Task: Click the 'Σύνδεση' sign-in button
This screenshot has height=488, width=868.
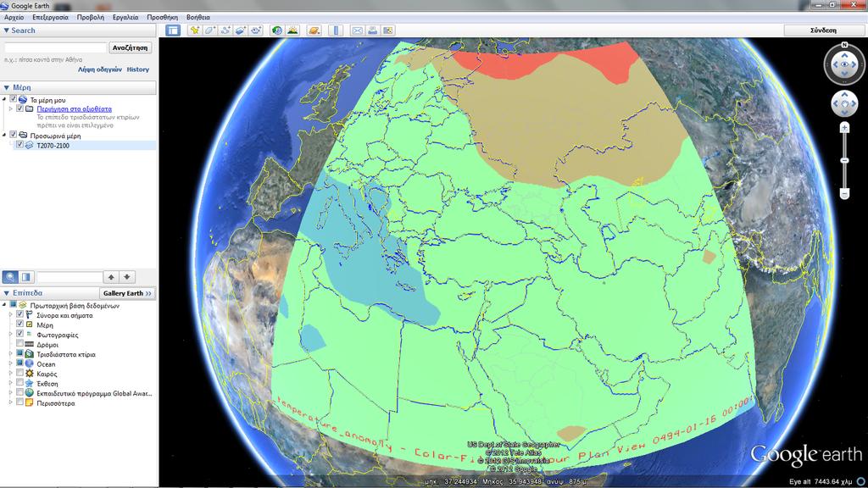Action: 823,30
